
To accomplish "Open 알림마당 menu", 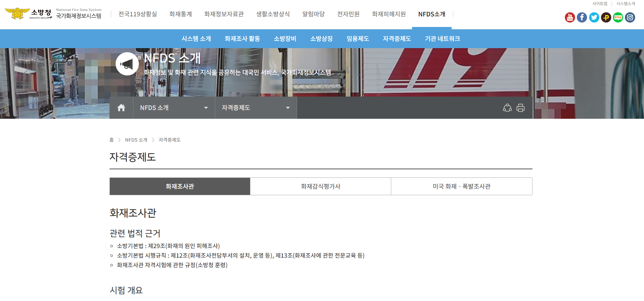I will coord(313,14).
